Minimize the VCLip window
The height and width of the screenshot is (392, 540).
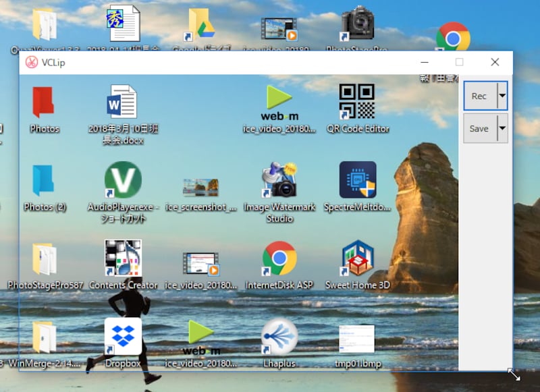point(425,62)
